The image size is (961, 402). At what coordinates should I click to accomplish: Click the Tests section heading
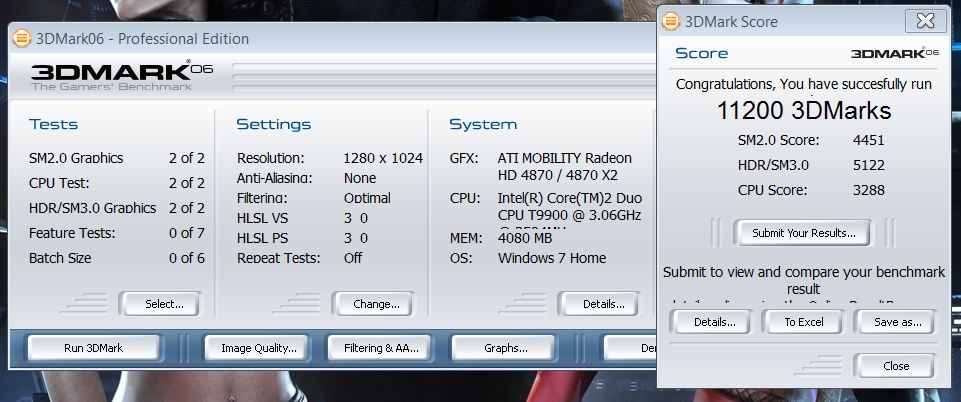[x=53, y=124]
